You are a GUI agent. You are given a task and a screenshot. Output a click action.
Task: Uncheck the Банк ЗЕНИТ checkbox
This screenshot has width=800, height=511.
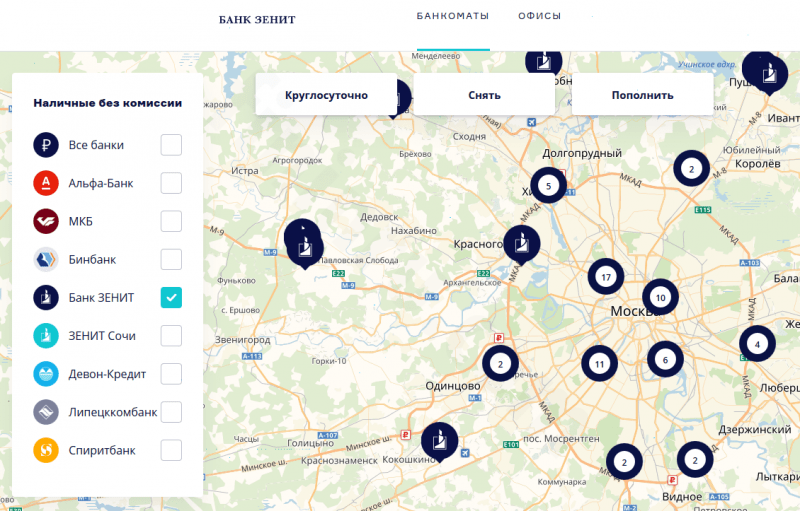(x=171, y=297)
